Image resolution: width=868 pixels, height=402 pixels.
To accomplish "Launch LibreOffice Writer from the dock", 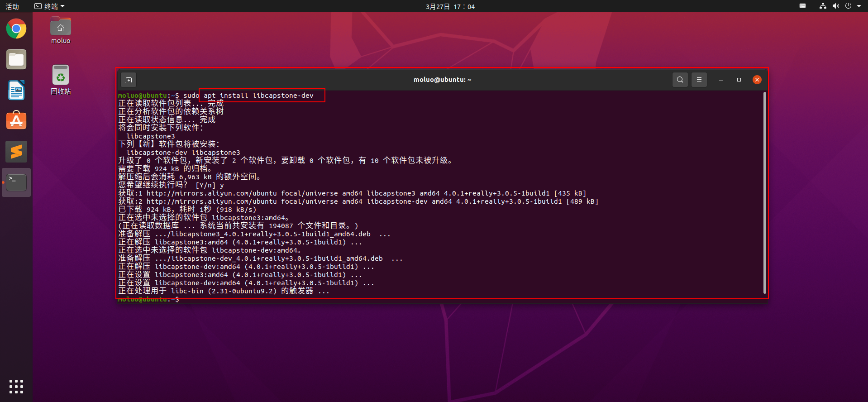I will tap(16, 90).
